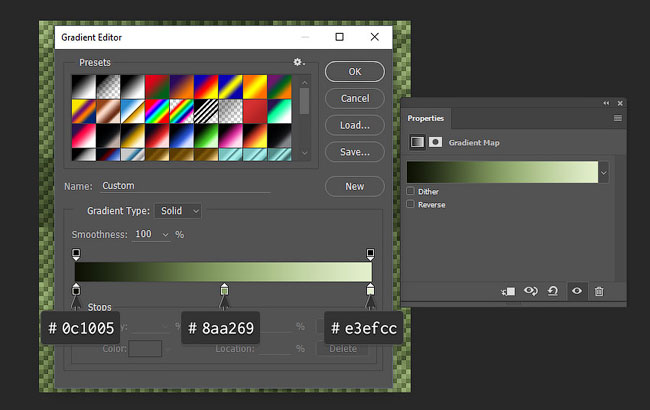650x410 pixels.
Task: Select the black-and-white diagonal stripes preset
Action: point(206,111)
